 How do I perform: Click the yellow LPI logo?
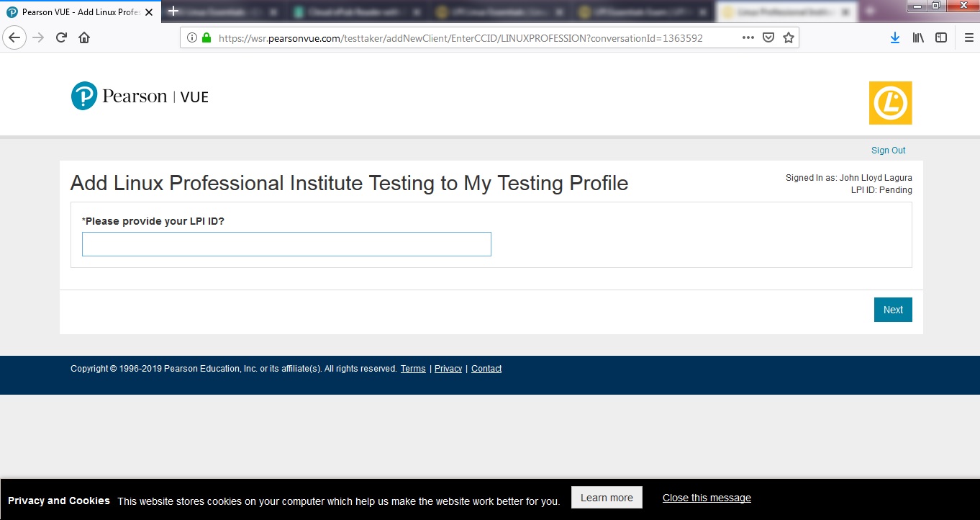890,103
